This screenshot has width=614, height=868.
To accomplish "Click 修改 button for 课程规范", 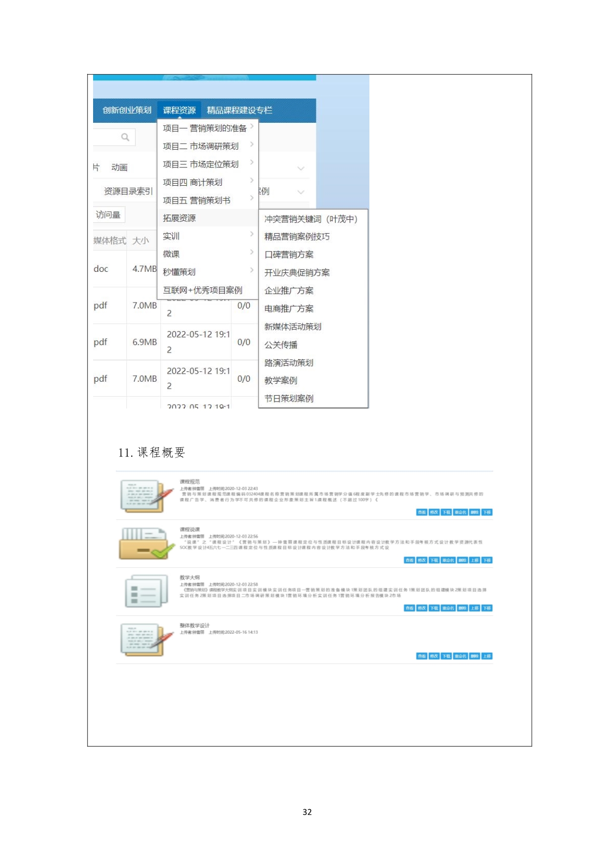I will [x=434, y=512].
